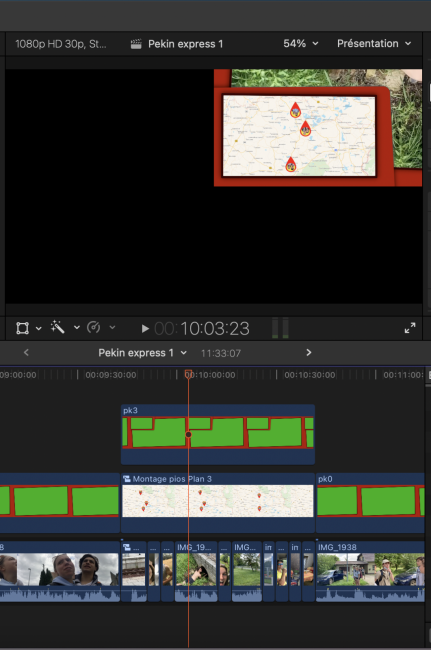
Task: Click the map image in the viewer
Action: (299, 136)
